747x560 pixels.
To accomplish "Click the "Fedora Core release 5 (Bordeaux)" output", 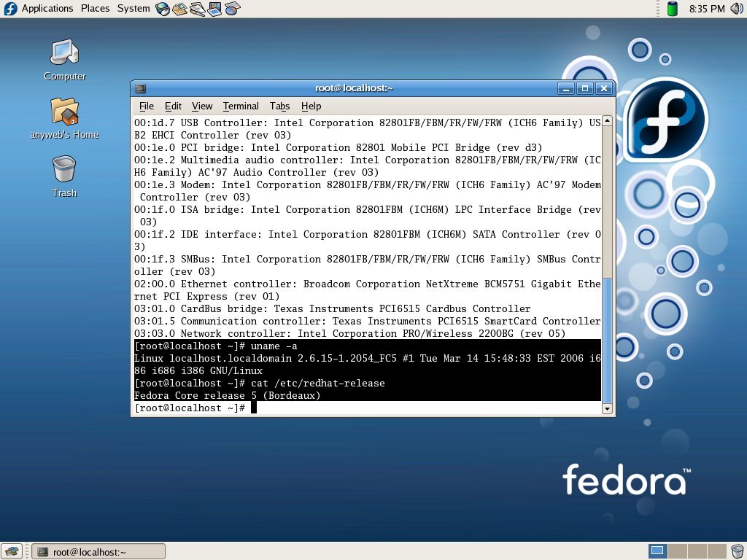I will pos(228,396).
